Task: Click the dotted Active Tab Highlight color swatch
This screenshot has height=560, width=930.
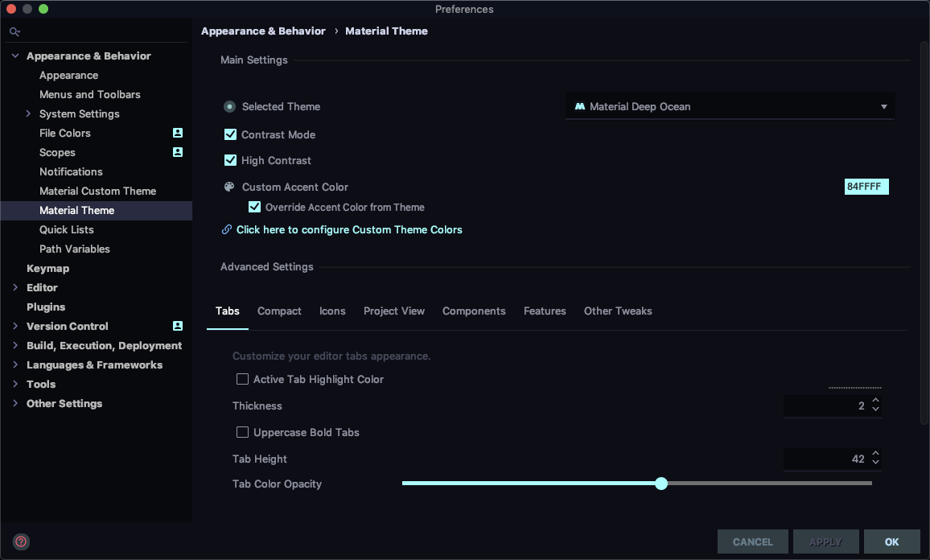Action: [854, 387]
